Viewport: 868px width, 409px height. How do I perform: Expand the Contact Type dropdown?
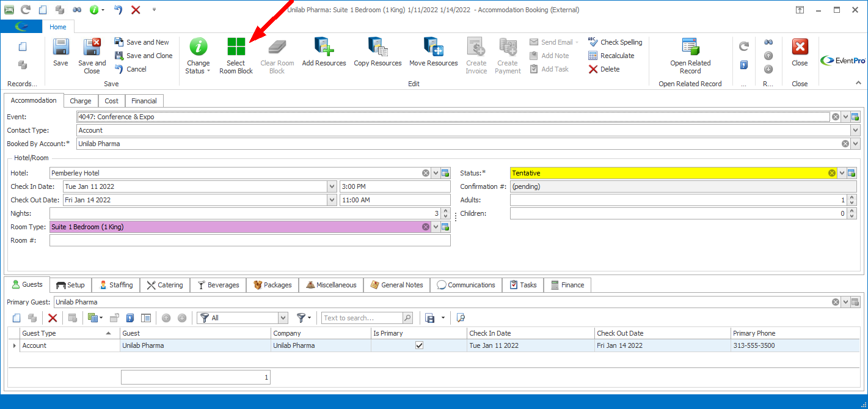(855, 130)
